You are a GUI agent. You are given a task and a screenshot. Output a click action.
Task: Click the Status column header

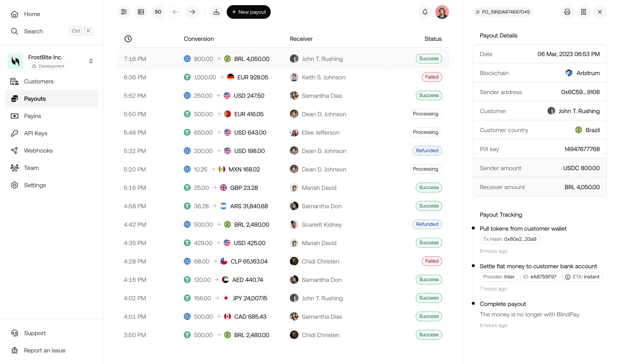[433, 39]
